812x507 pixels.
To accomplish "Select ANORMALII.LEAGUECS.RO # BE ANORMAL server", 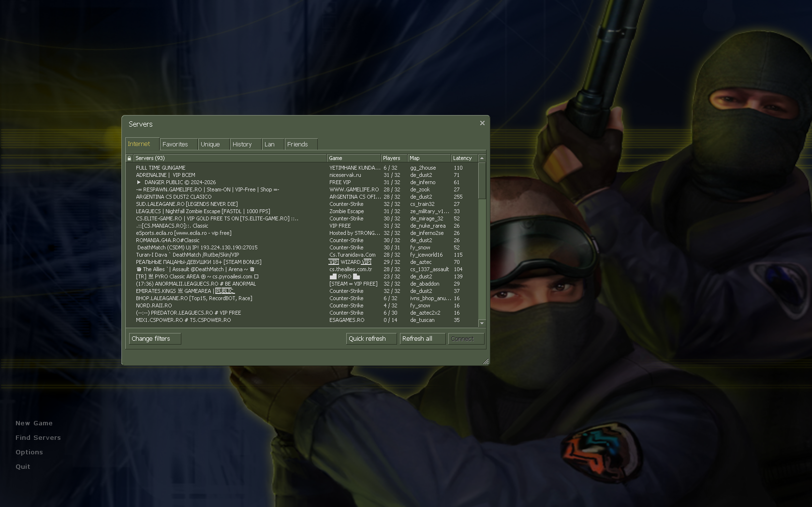I will (302, 284).
